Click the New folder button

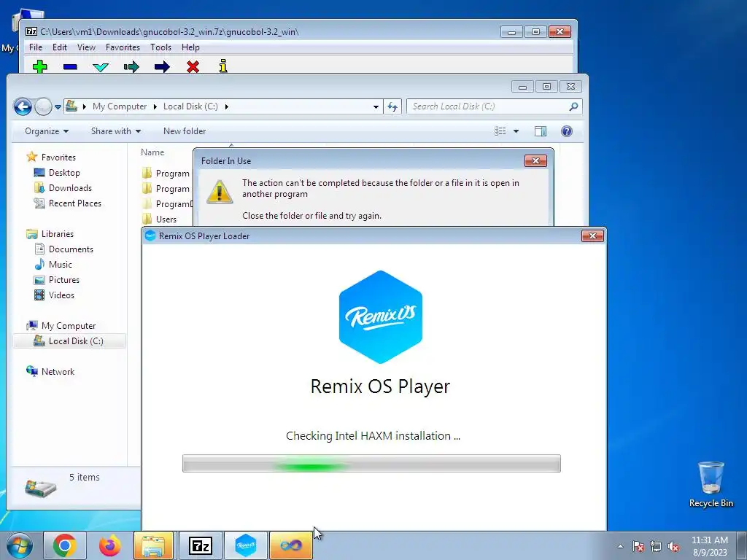(185, 131)
